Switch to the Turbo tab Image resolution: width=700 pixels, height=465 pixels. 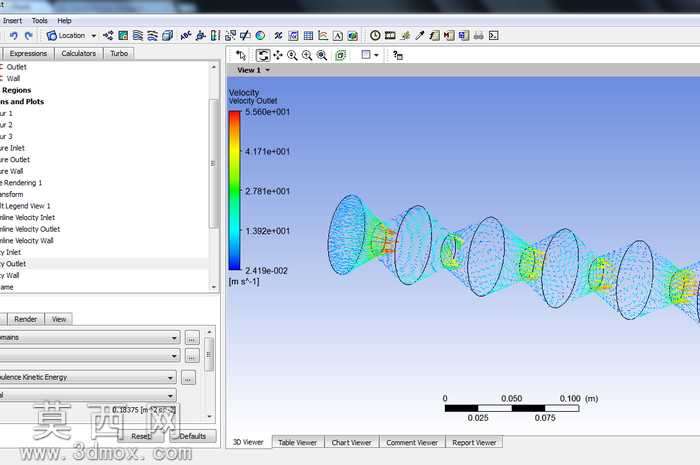click(x=119, y=54)
